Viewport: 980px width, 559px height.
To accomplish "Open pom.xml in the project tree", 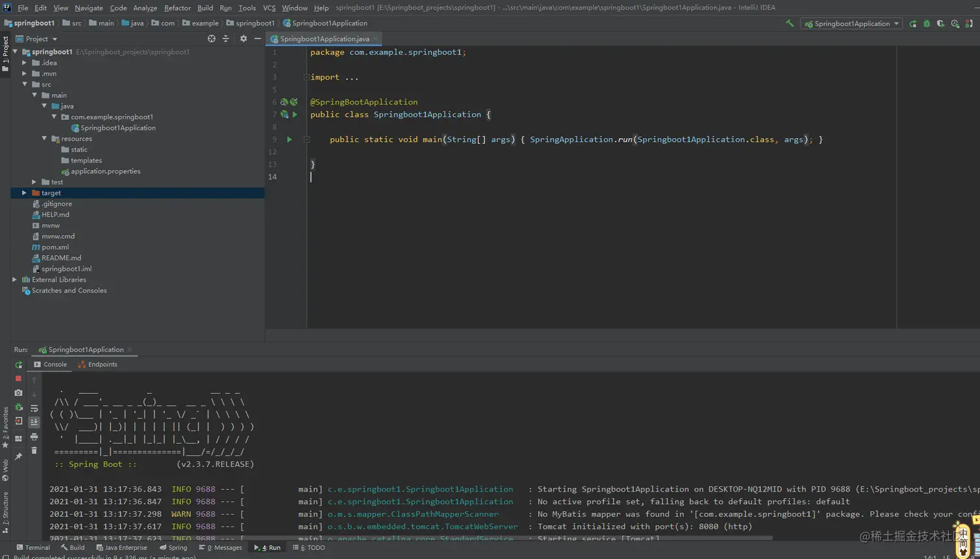I will 55,247.
